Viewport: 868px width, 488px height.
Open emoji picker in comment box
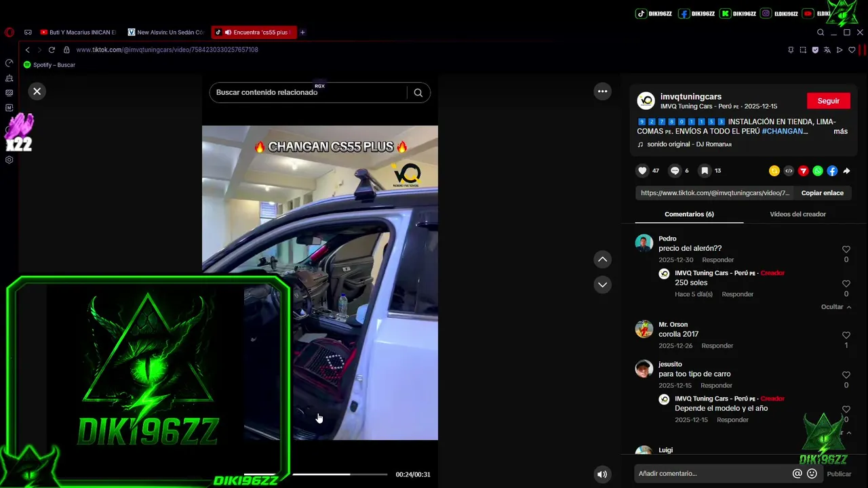812,474
